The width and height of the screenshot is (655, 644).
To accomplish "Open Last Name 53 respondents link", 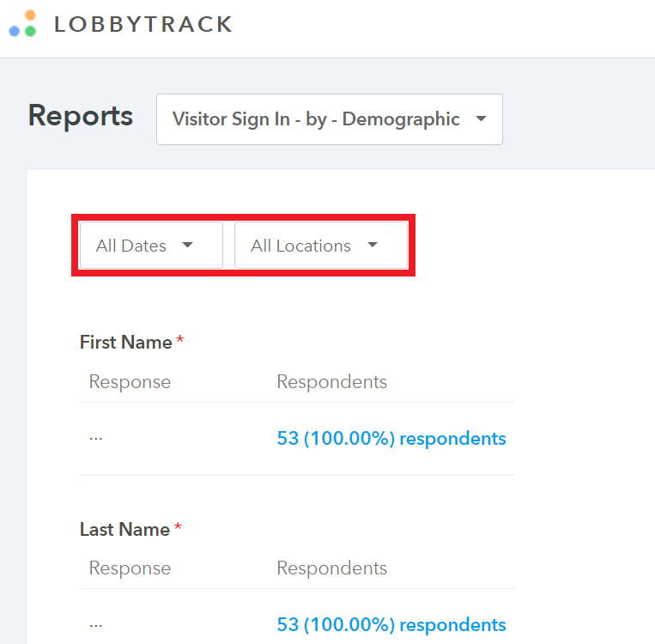I will 391,625.
